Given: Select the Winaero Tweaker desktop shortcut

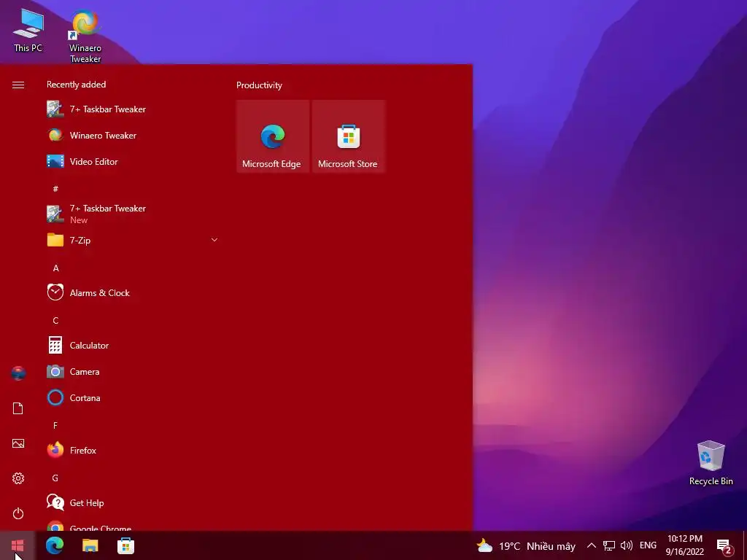Looking at the screenshot, I should 85,36.
